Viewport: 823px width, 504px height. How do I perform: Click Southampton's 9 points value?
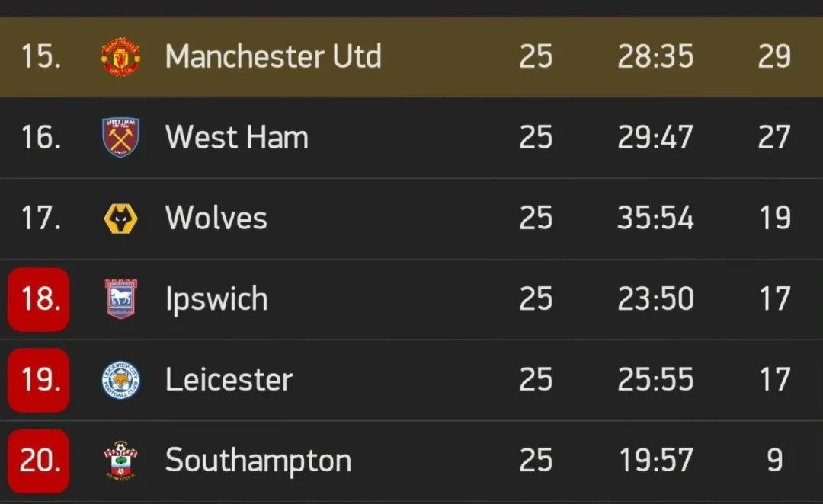pyautogui.click(x=775, y=460)
